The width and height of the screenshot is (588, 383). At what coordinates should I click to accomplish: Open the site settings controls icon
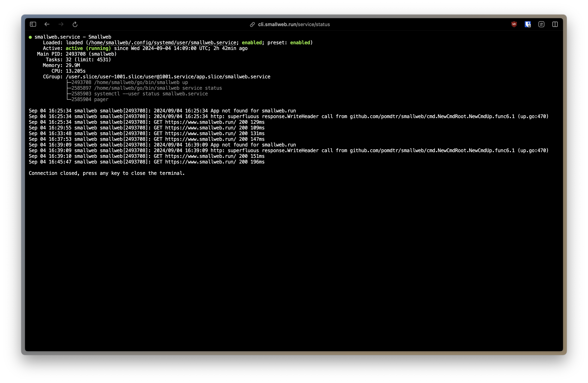coord(541,24)
